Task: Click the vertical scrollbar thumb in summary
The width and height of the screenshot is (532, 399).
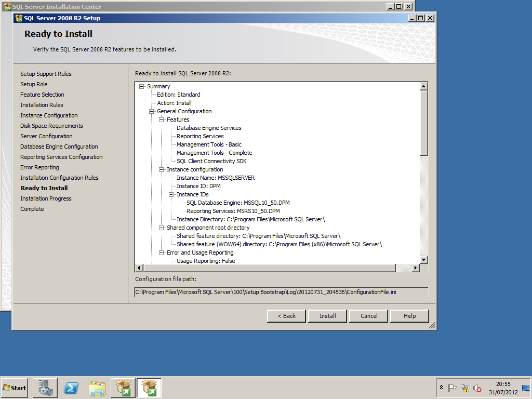Action: (x=424, y=123)
